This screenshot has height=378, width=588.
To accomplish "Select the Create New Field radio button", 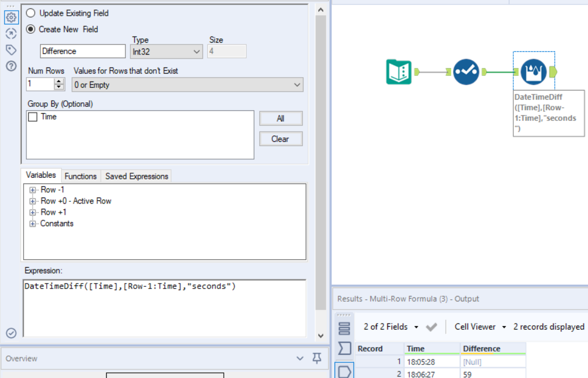I will pos(31,29).
